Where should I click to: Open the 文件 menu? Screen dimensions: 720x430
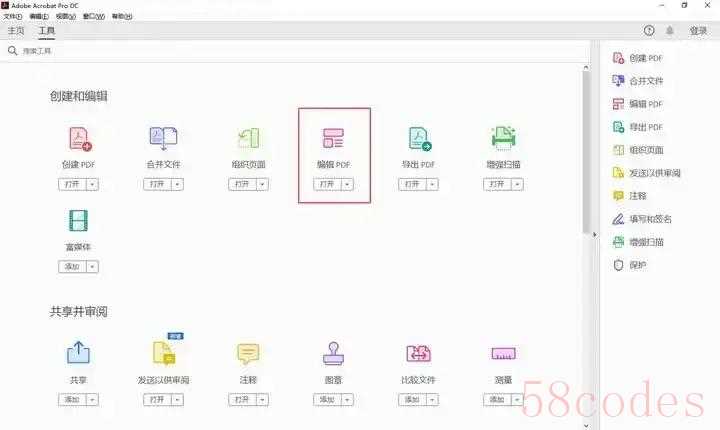coord(12,16)
